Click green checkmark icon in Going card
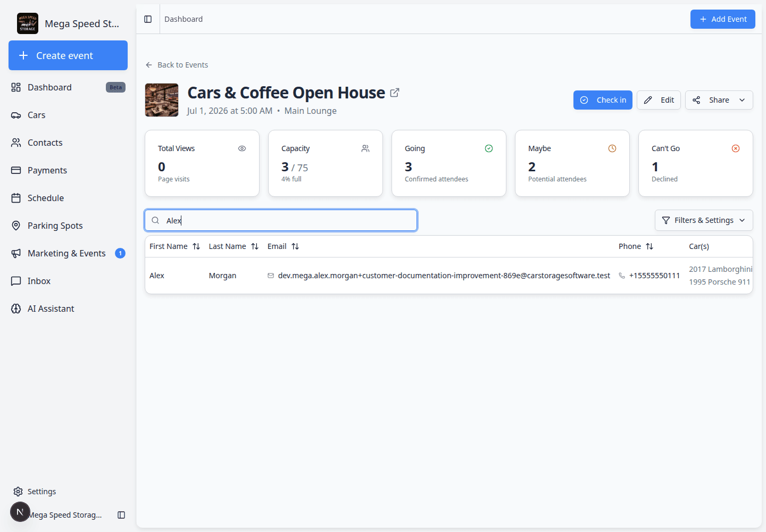The height and width of the screenshot is (532, 766). [x=489, y=148]
